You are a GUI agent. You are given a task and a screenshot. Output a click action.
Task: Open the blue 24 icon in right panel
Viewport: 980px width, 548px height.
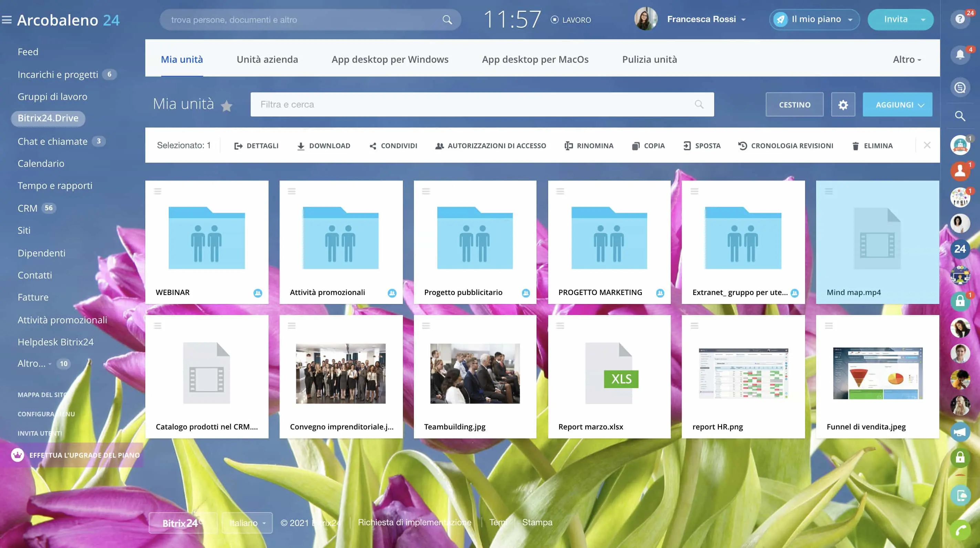[x=960, y=249]
